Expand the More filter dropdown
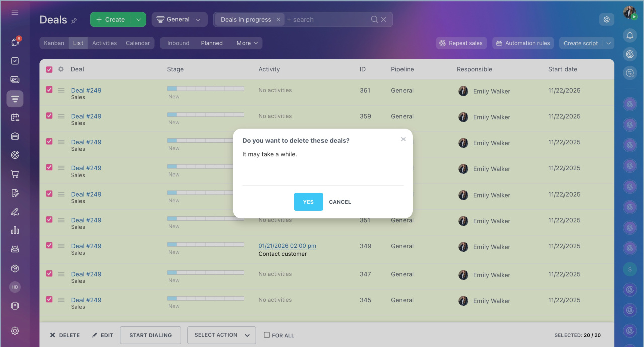This screenshot has width=644, height=347. (x=247, y=43)
